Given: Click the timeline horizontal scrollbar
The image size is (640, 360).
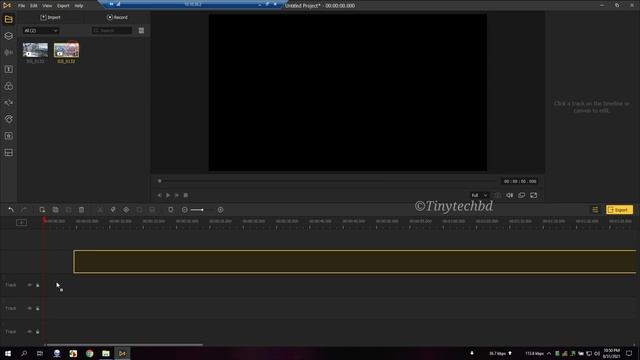Looking at the screenshot, I should click(124, 345).
